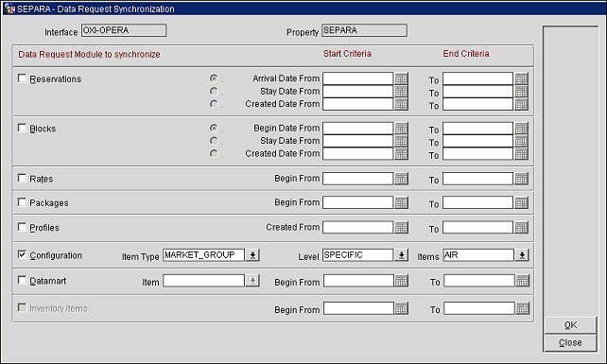Click the Rates Begin From input field
The image size is (607, 364).
pos(357,179)
